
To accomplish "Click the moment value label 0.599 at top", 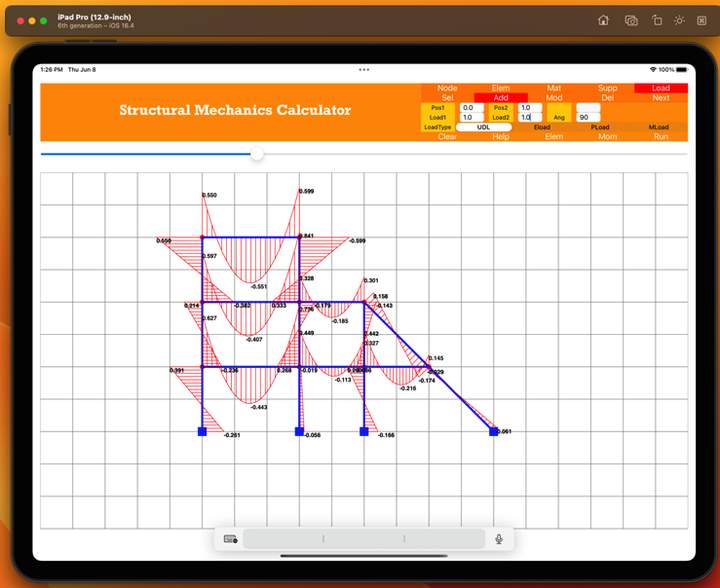I will coord(306,191).
